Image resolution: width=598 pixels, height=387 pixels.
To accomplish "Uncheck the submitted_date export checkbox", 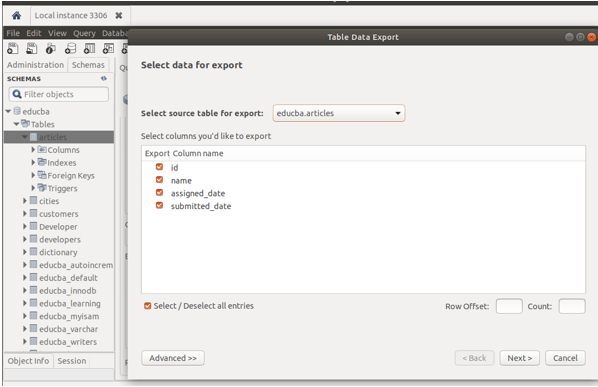I will coord(159,205).
